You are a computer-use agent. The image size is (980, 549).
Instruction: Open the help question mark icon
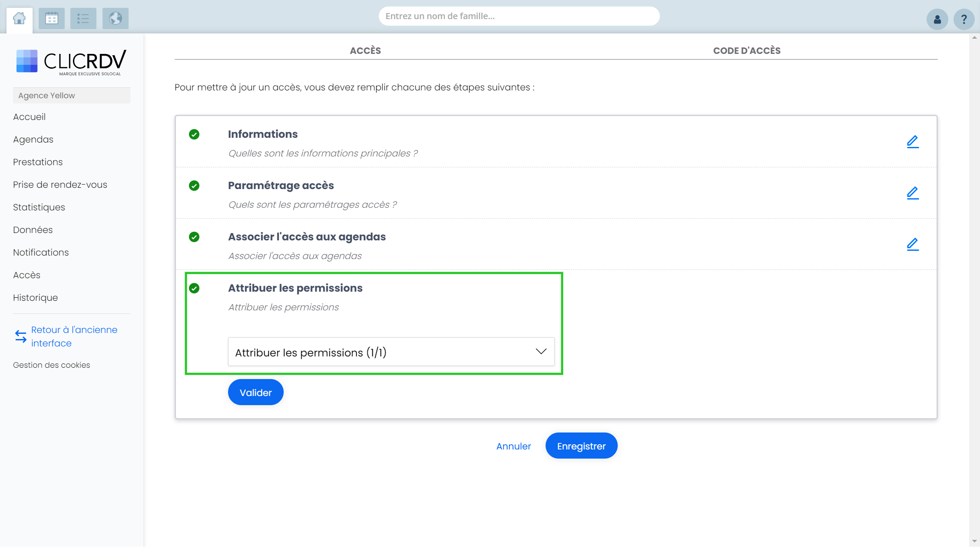tap(963, 20)
